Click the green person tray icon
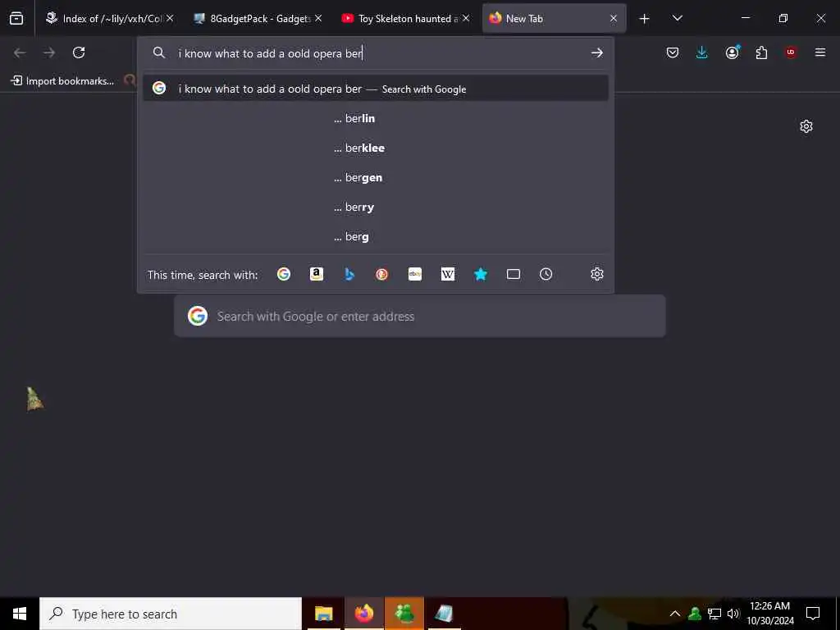 point(695,614)
